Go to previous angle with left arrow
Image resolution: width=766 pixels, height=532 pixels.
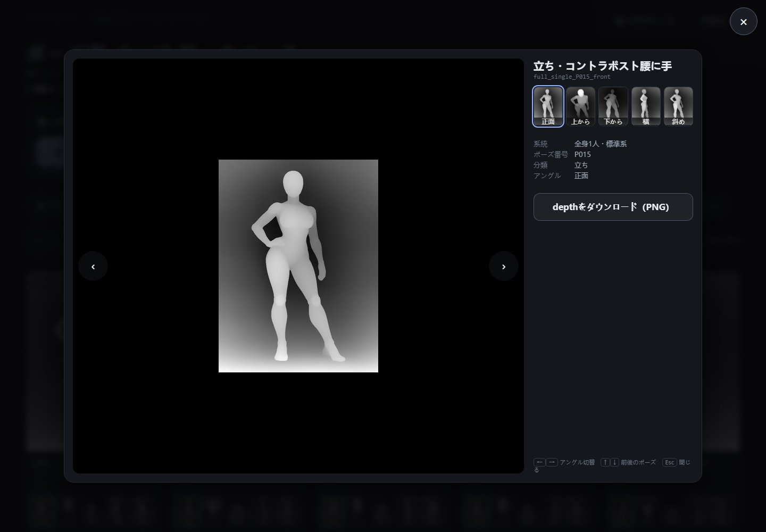coord(93,266)
